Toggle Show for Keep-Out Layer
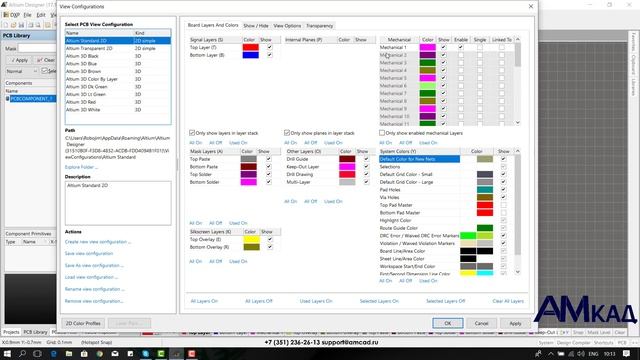The image size is (640, 360). click(366, 167)
